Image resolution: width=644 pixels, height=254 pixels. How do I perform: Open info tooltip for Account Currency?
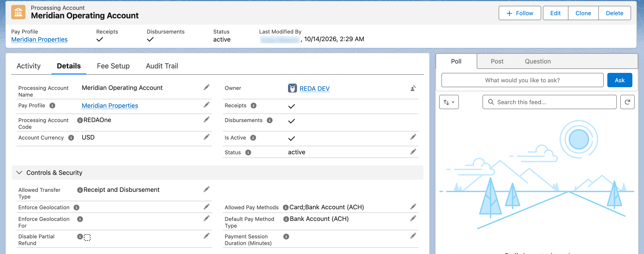pos(71,138)
